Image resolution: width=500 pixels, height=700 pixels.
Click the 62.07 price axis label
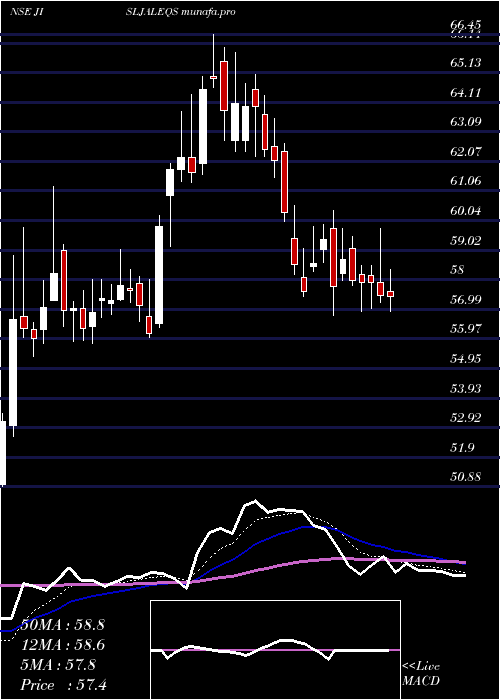pyautogui.click(x=466, y=152)
